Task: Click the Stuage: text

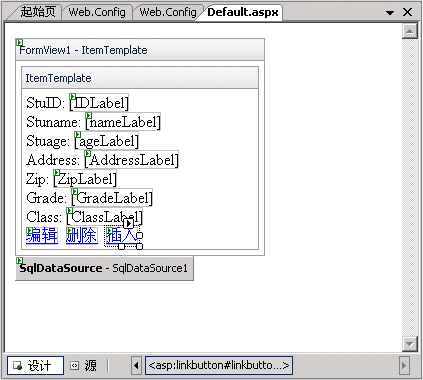Action: pyautogui.click(x=48, y=141)
